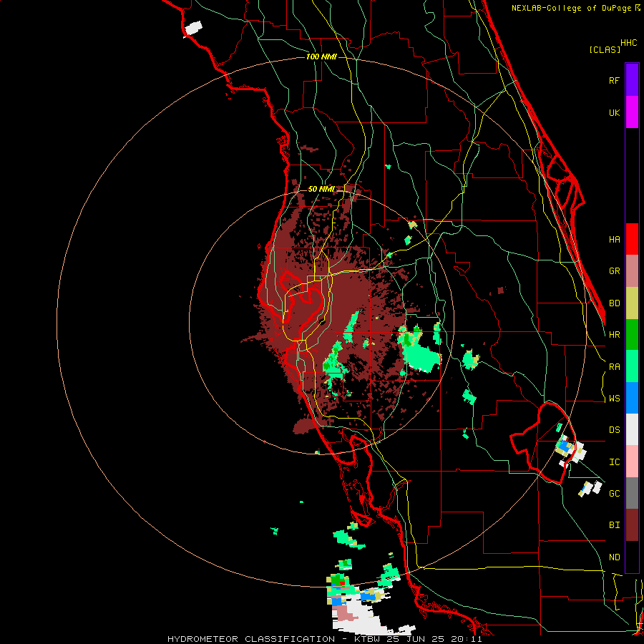Click the "HA" legend label text
644x644 pixels.
click(x=614, y=240)
